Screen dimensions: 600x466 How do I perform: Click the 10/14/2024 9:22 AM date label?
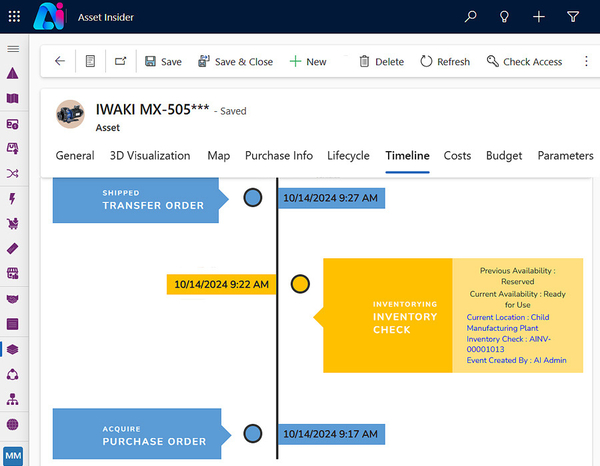(221, 284)
